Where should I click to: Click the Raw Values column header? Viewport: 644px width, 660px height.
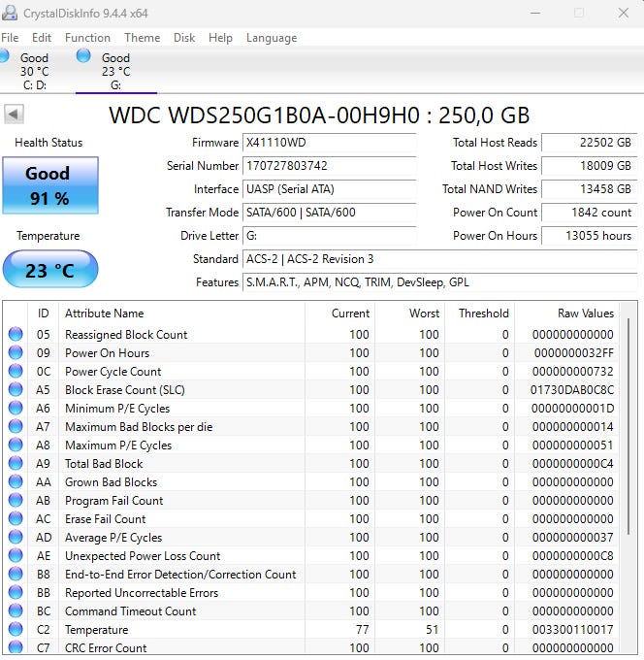pos(585,313)
